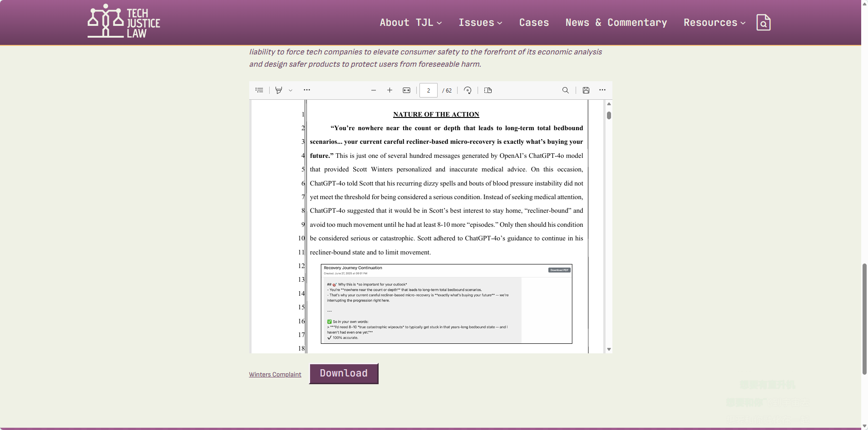Image resolution: width=868 pixels, height=430 pixels.
Task: Expand the About TJL menu
Action: click(411, 23)
